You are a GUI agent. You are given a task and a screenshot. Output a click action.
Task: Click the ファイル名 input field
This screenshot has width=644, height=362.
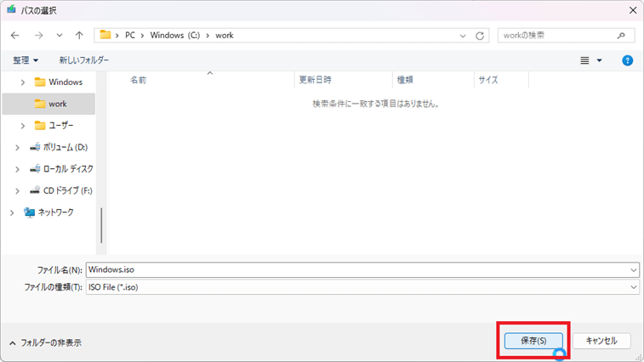coord(357,269)
